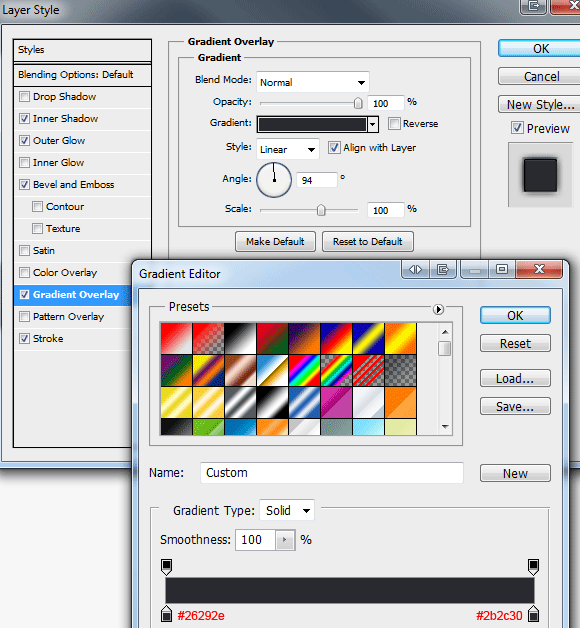The height and width of the screenshot is (628, 580).
Task: Select the right black opacity stop
Action: [533, 567]
